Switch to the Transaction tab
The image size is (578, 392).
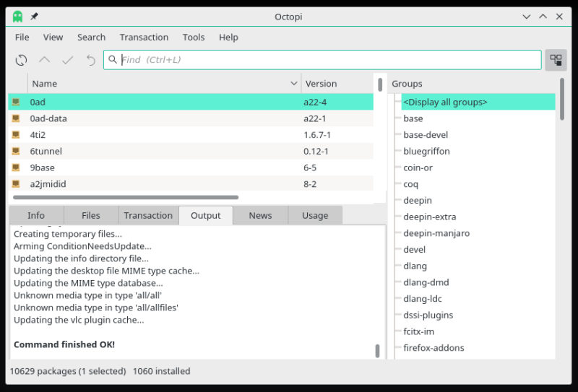coord(148,216)
